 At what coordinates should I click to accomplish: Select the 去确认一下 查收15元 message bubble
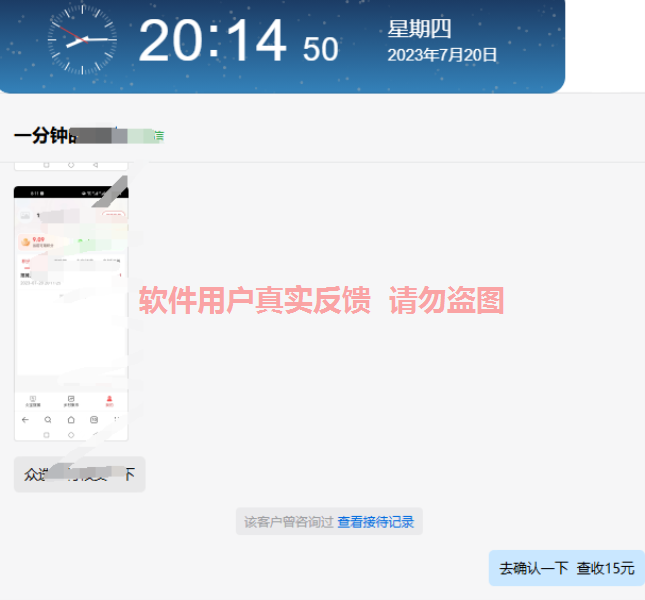[567, 568]
